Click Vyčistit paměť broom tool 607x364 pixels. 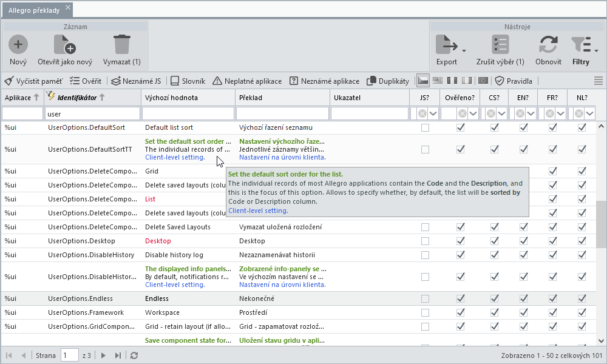[x=33, y=81]
